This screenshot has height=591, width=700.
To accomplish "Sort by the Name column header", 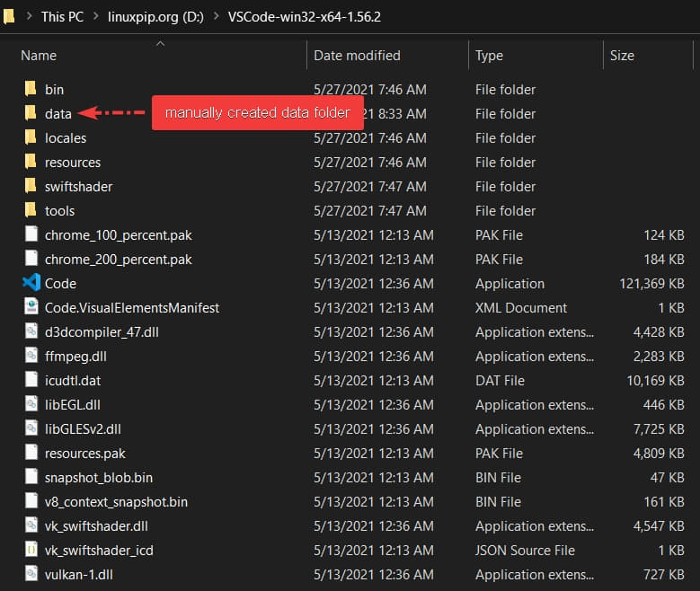I will coord(39,56).
